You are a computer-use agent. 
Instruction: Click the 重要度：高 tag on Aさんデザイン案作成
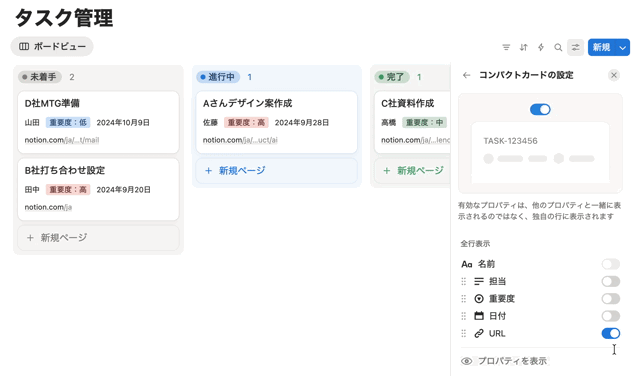tap(246, 122)
